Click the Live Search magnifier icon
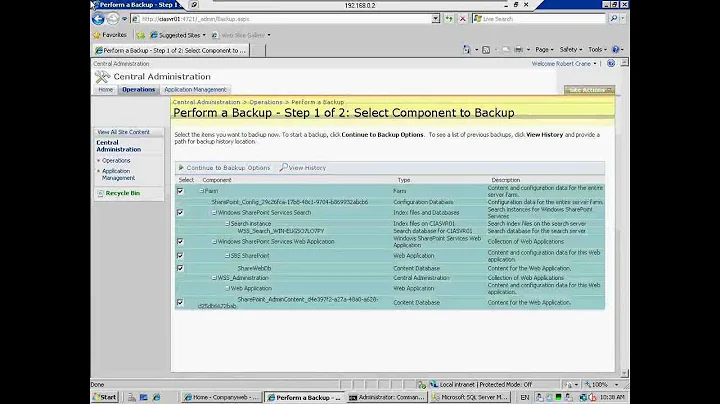This screenshot has width=720, height=404. coord(613,19)
